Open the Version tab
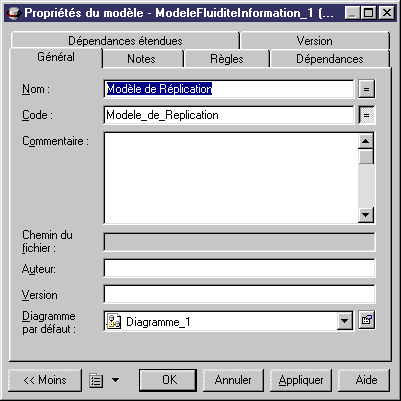The image size is (401, 401). tap(315, 41)
